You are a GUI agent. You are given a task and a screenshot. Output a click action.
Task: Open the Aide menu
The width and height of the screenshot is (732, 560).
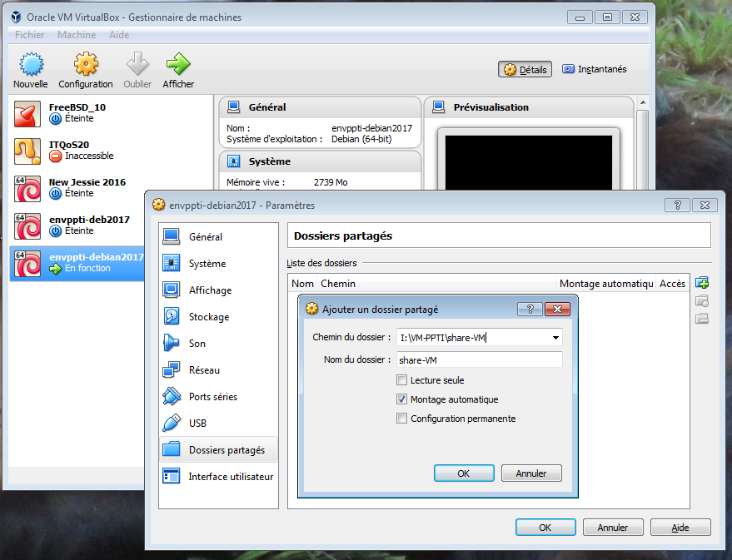(119, 35)
